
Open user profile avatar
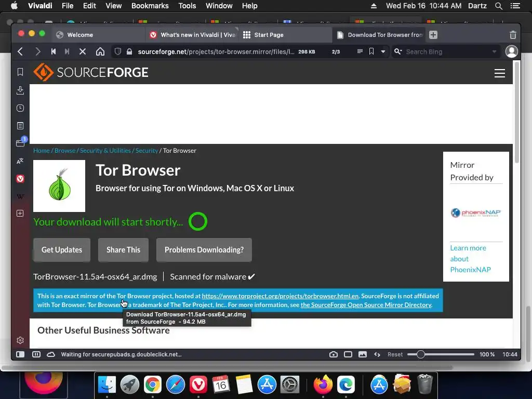512,51
